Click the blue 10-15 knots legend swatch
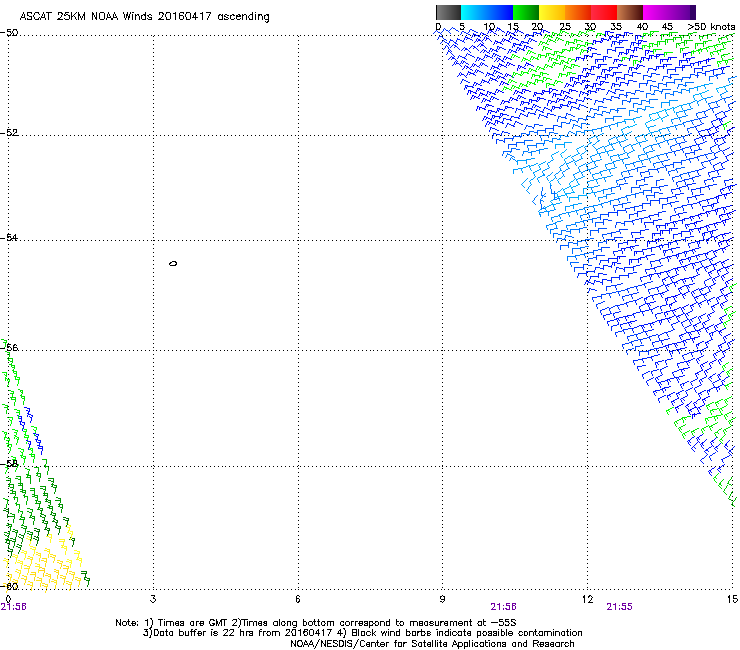740x650 pixels. pyautogui.click(x=500, y=12)
